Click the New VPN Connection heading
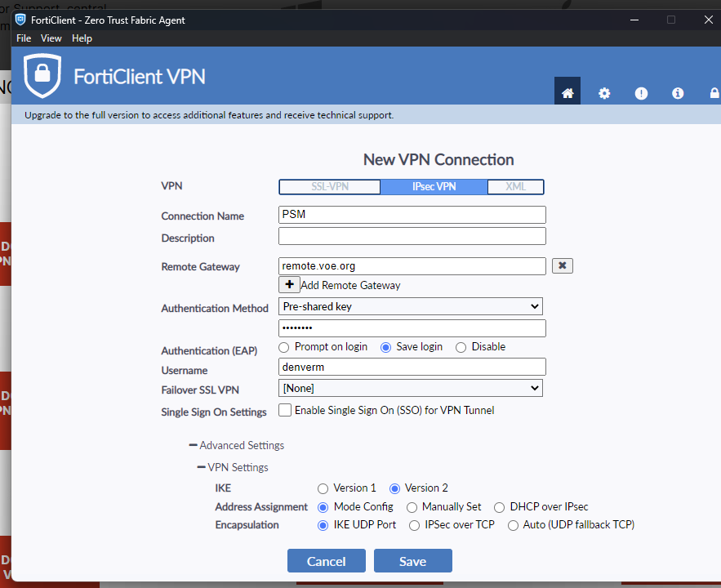 [x=438, y=159]
